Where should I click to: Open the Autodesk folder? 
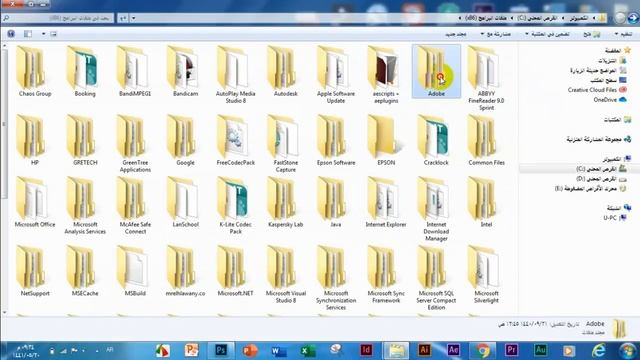click(x=285, y=71)
